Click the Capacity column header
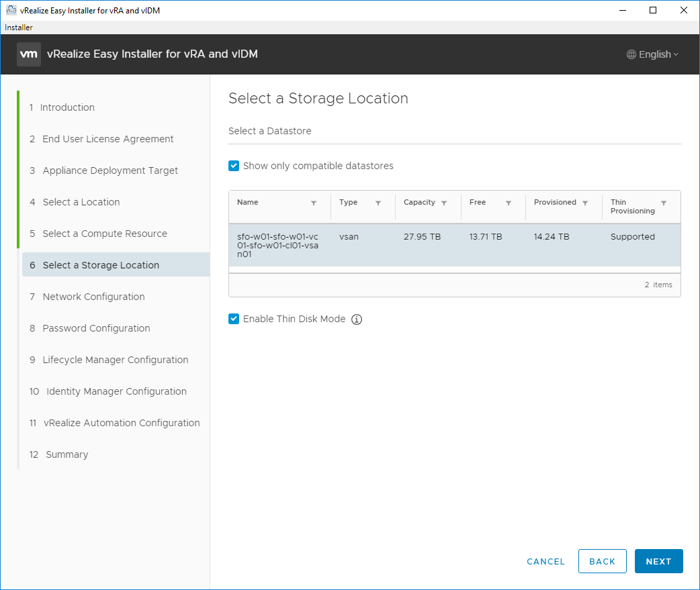This screenshot has height=590, width=700. pyautogui.click(x=419, y=203)
